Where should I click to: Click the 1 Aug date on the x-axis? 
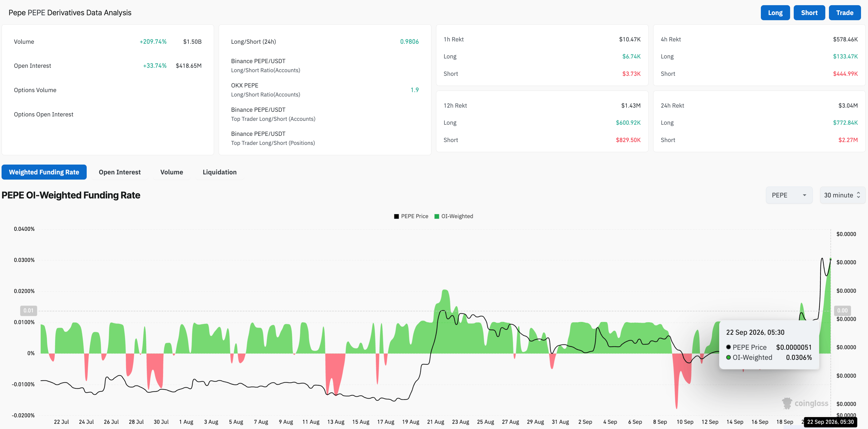coord(186,422)
